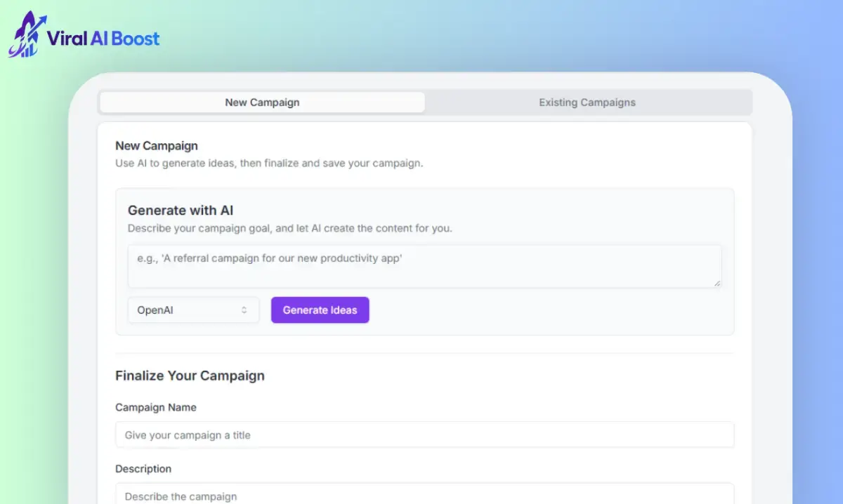This screenshot has width=843, height=504.
Task: Open the Existing Campaigns tab
Action: (587, 102)
